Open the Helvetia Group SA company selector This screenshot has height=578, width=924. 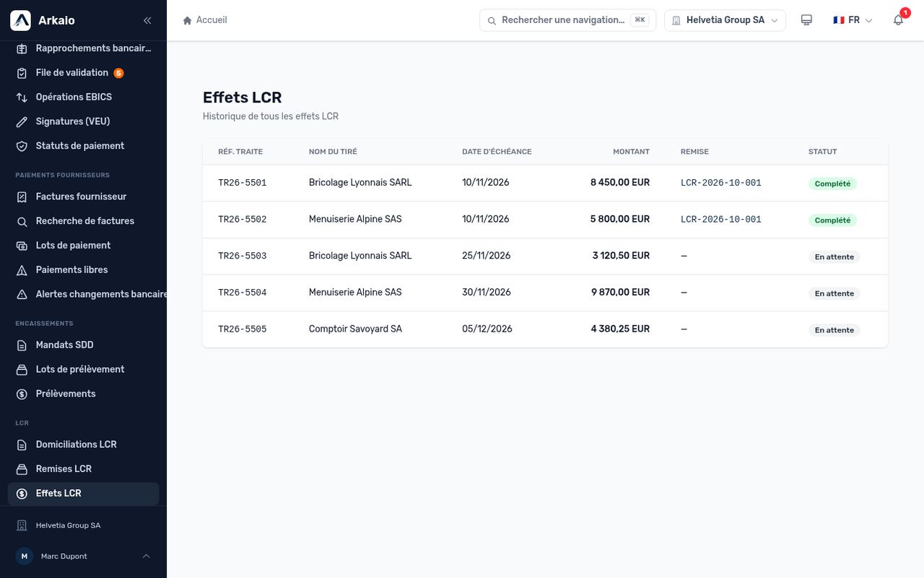[725, 20]
